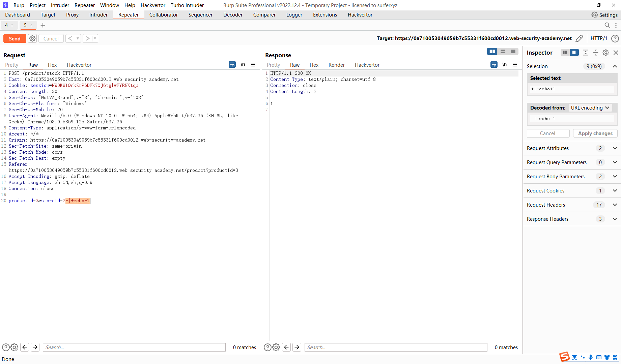
Task: Open the Intruder menu in menu bar
Action: point(60,5)
